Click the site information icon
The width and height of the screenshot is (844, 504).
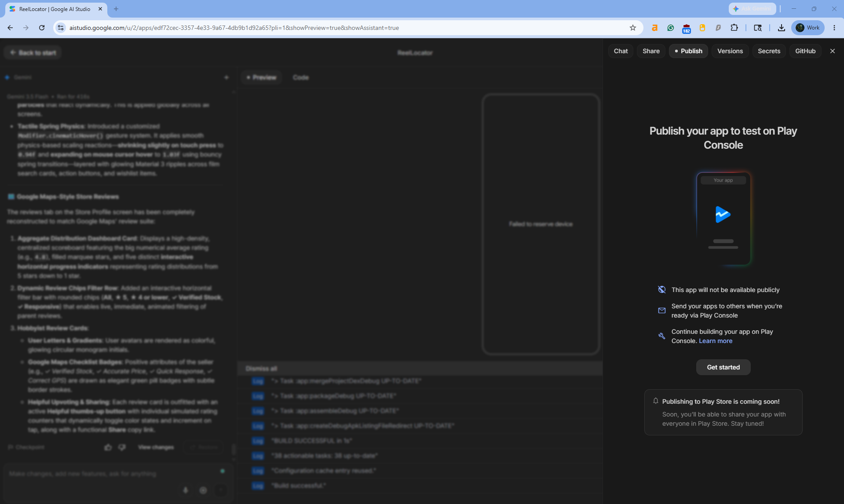(61, 28)
